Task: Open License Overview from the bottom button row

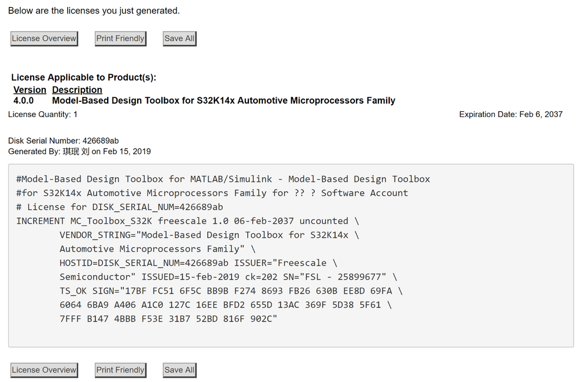Action: 44,370
